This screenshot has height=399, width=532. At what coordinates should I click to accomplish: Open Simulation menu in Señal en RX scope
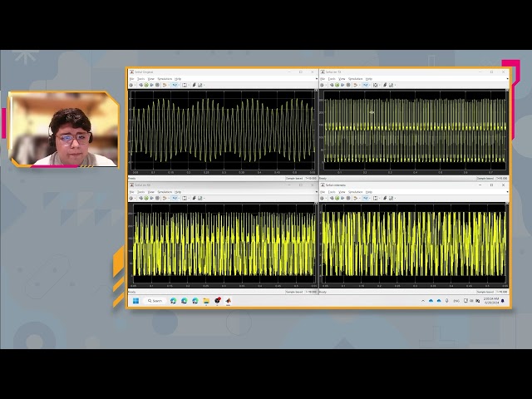click(165, 192)
